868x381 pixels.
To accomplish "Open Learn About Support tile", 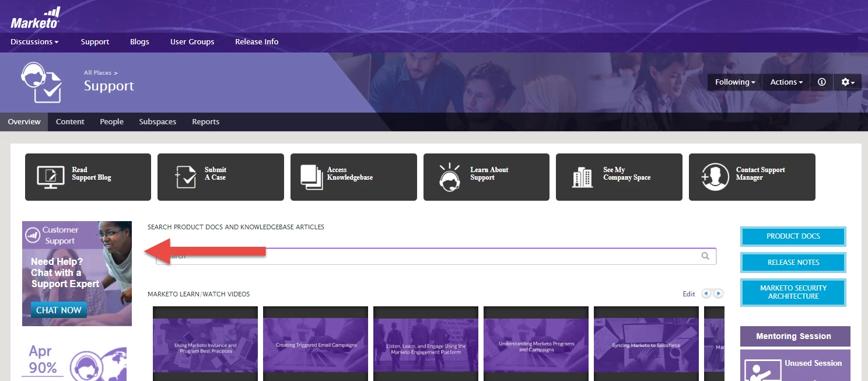I will tap(487, 177).
